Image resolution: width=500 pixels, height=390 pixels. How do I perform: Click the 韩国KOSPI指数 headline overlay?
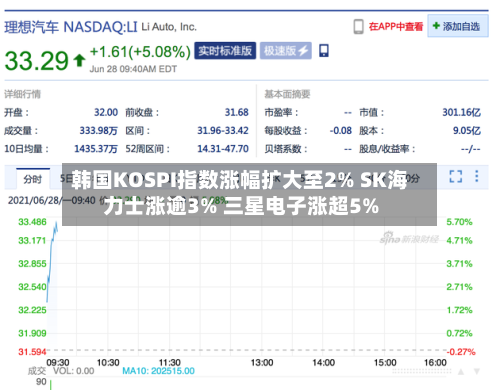[x=249, y=194]
